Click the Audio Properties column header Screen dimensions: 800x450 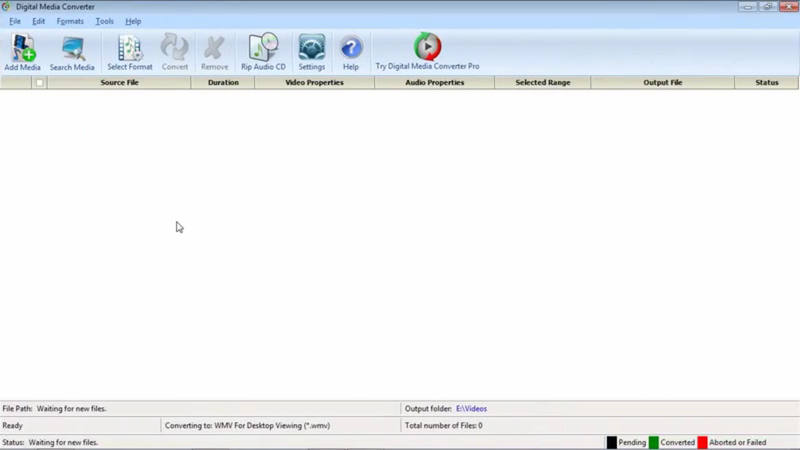click(x=435, y=83)
